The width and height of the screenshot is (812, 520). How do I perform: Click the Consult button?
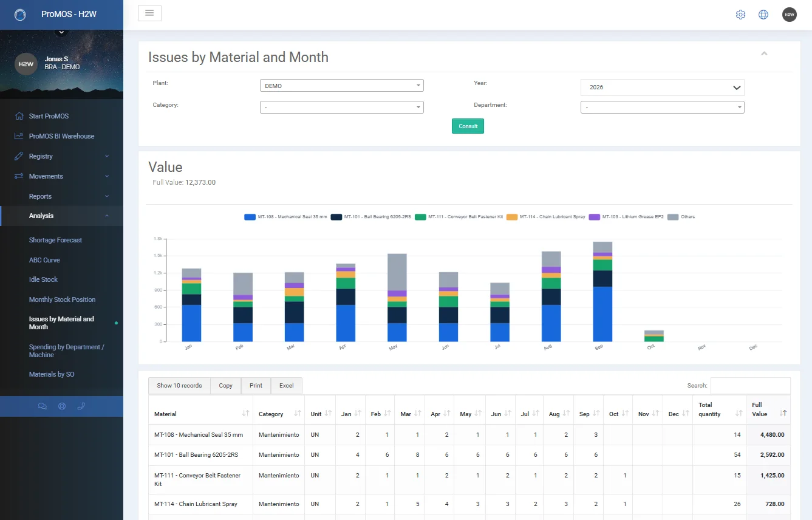(468, 126)
